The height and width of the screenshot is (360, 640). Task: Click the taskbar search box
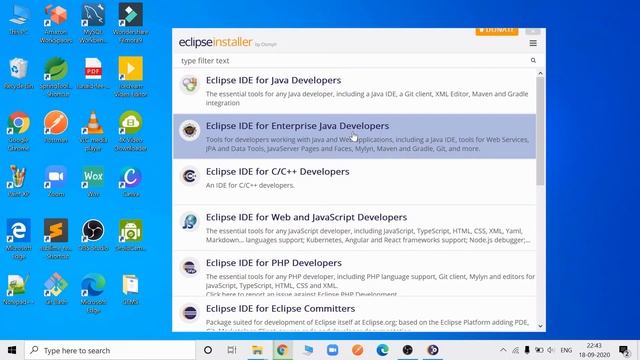tap(110, 350)
